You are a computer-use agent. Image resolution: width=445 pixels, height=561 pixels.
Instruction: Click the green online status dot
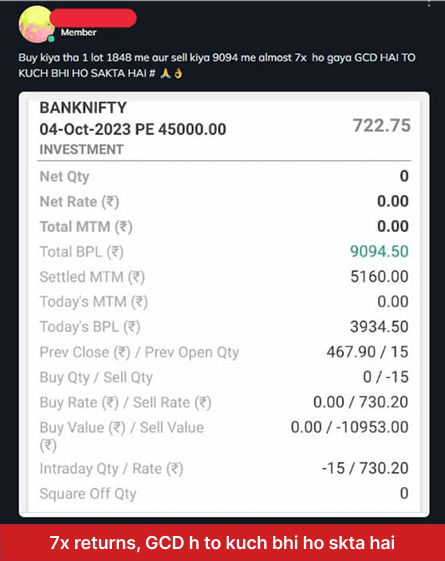tap(52, 39)
